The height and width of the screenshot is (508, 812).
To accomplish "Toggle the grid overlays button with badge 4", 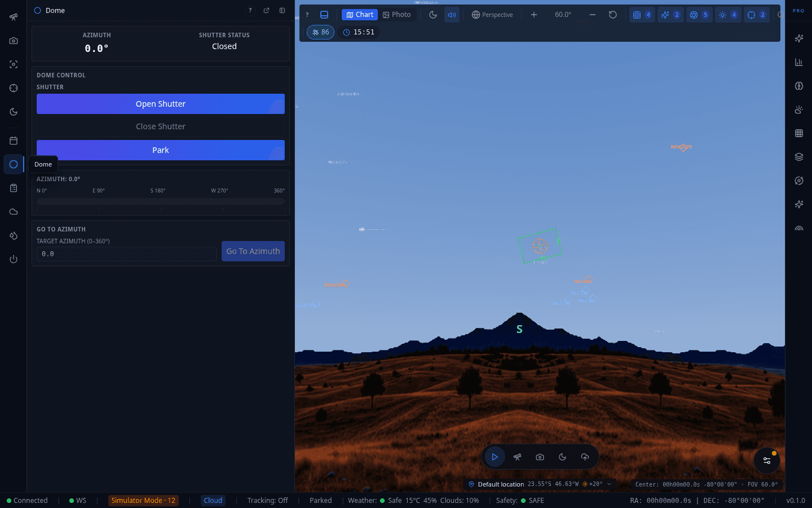I will click(x=642, y=15).
